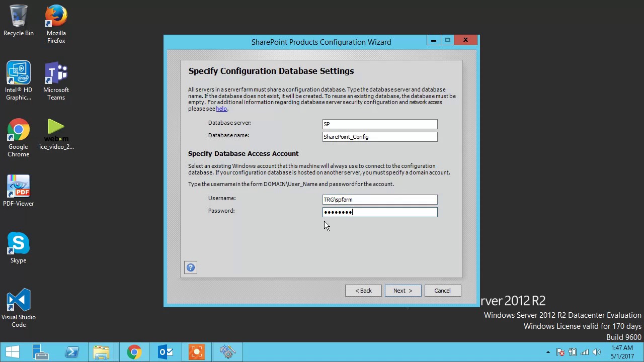This screenshot has height=362, width=644.
Task: Open PDF-Viewer desktop shortcut
Action: (x=19, y=191)
